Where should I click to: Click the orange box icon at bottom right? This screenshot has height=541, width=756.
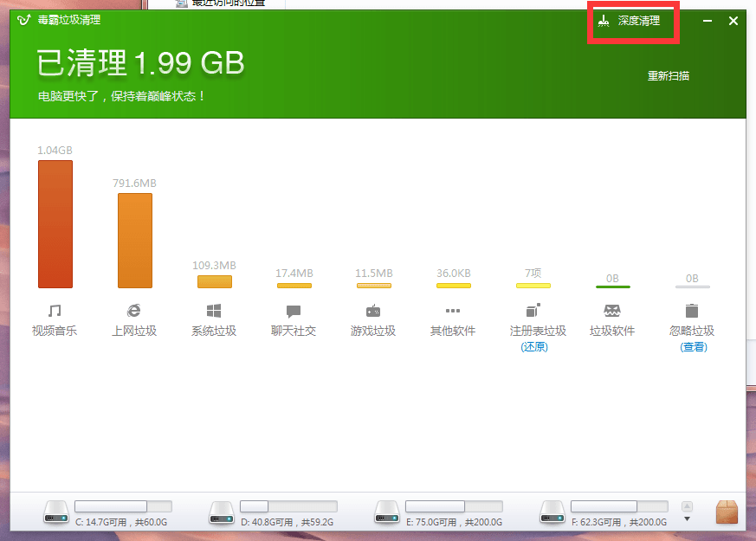[x=727, y=512]
